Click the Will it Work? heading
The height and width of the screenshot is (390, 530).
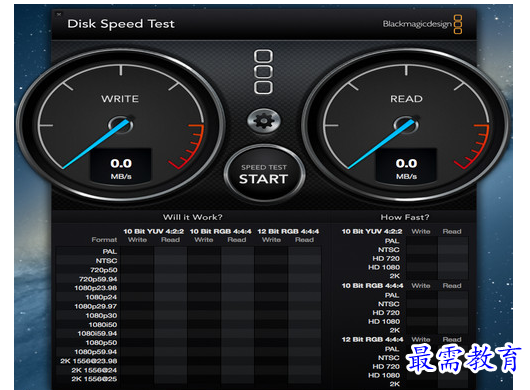pos(193,217)
